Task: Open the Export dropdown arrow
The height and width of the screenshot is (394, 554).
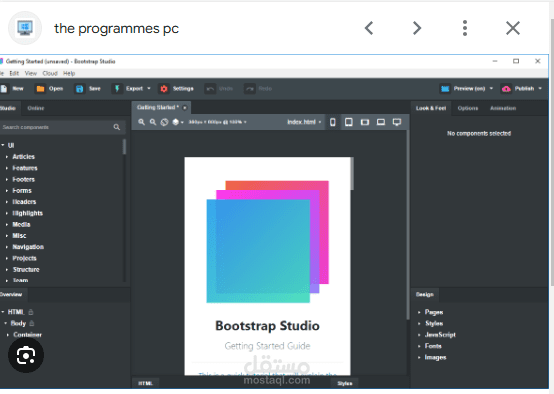Action: [149, 88]
